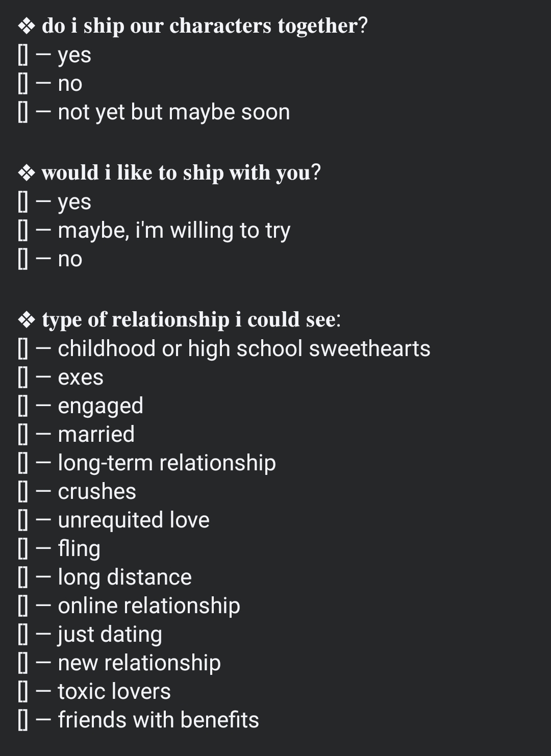This screenshot has height=756, width=551.
Task: Tick the "maybe, i'm willing to try" box
Action: (23, 231)
